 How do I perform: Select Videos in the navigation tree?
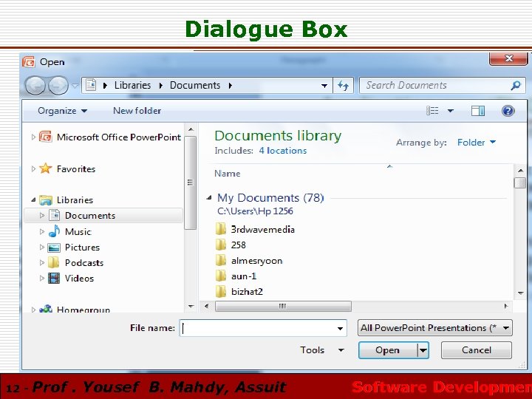[x=79, y=279]
